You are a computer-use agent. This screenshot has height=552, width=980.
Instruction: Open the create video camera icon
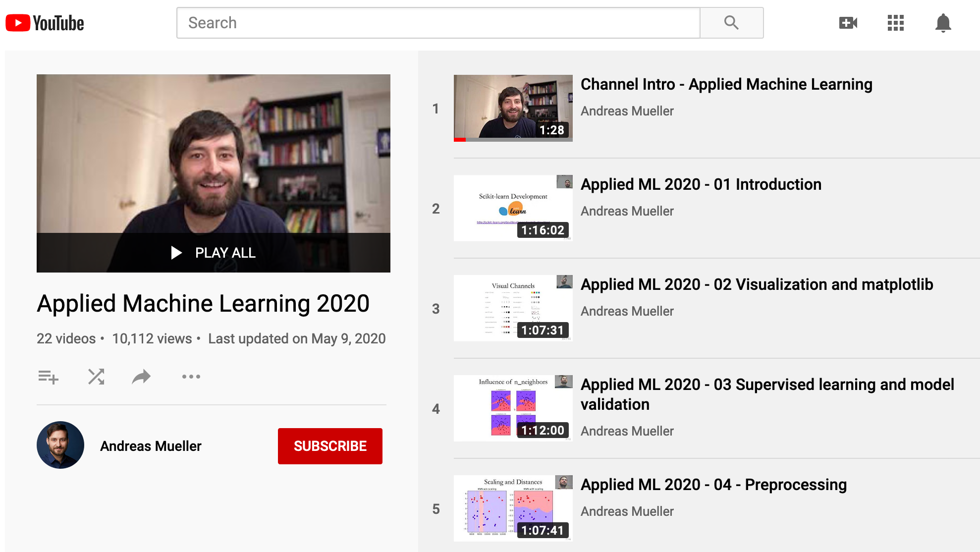(x=848, y=23)
